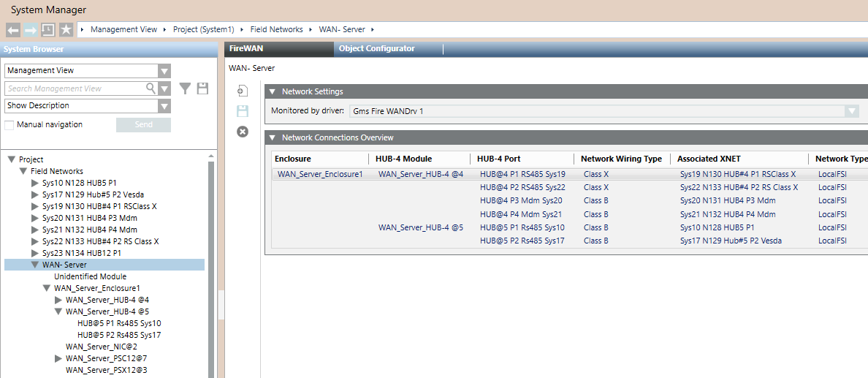Image resolution: width=868 pixels, height=378 pixels.
Task: Click the forward navigation arrow
Action: coord(30,29)
